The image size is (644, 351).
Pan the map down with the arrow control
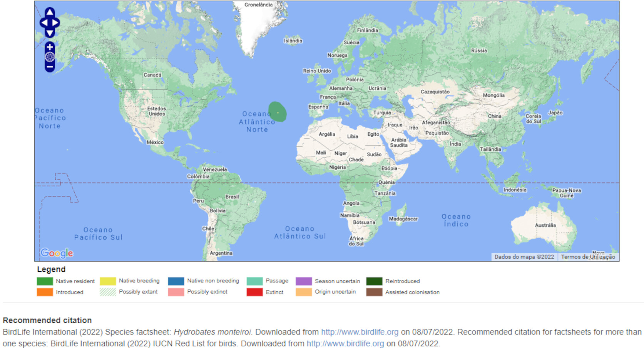click(50, 33)
